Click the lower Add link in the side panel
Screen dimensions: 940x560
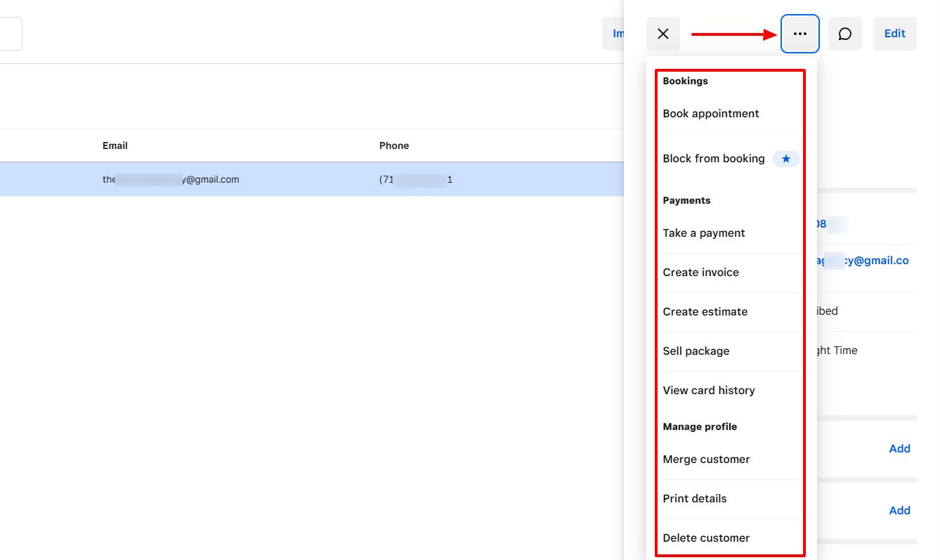coord(899,510)
